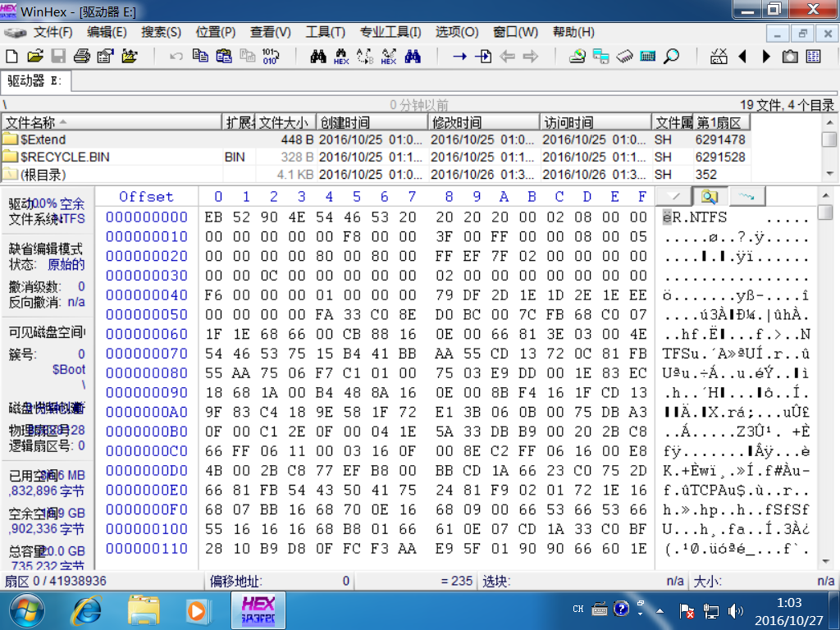Screen dimensions: 840x630
Task: Open the Windows Start button
Action: (x=27, y=610)
